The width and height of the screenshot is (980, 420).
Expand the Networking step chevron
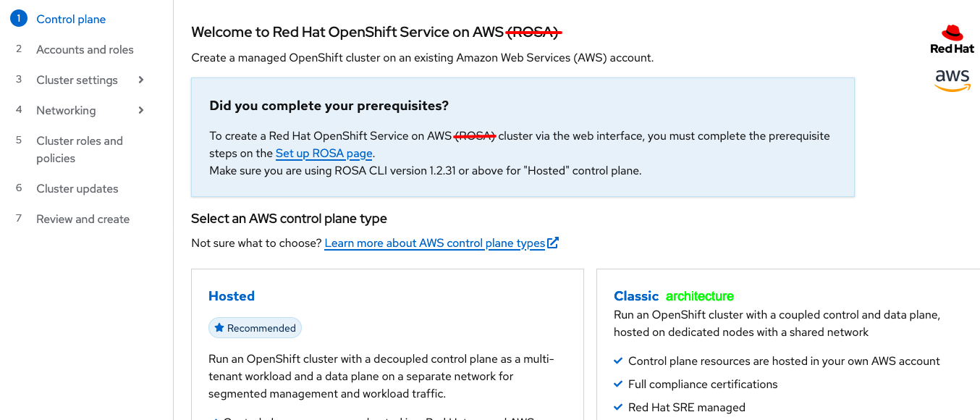[141, 110]
